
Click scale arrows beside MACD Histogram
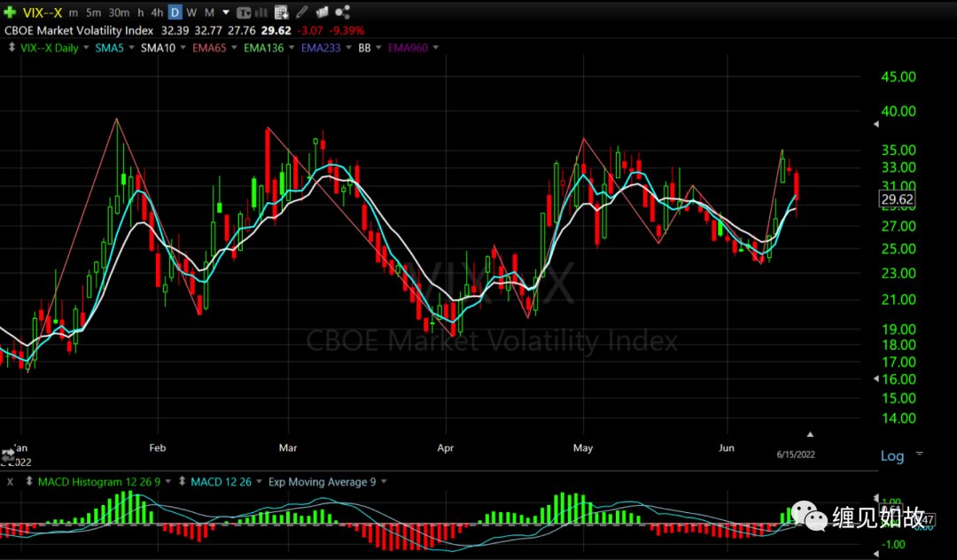[x=28, y=481]
